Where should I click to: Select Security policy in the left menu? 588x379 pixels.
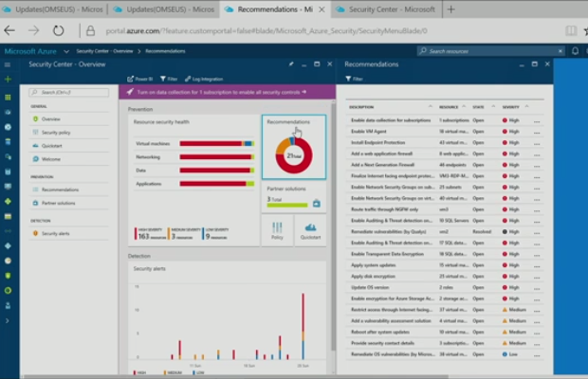57,133
